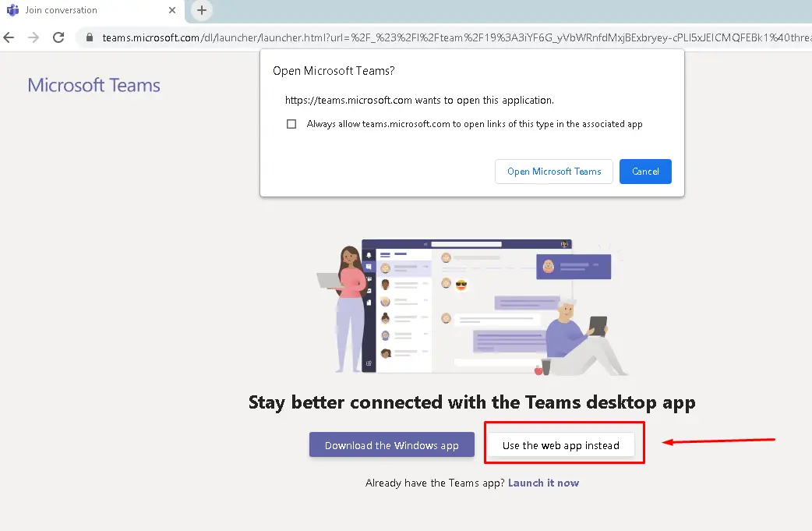Click the avatar in the purple chat card

click(x=549, y=266)
